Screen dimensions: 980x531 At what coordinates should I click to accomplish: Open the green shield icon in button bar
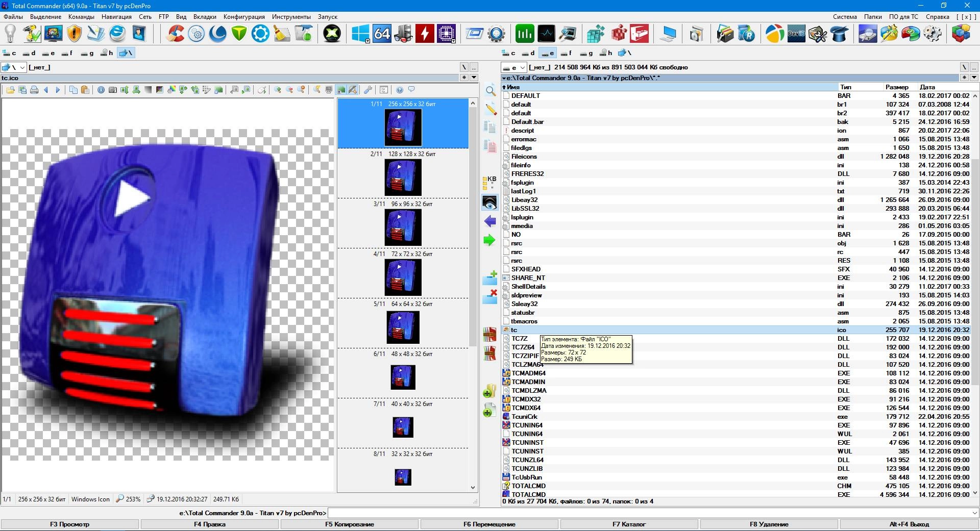[239, 34]
